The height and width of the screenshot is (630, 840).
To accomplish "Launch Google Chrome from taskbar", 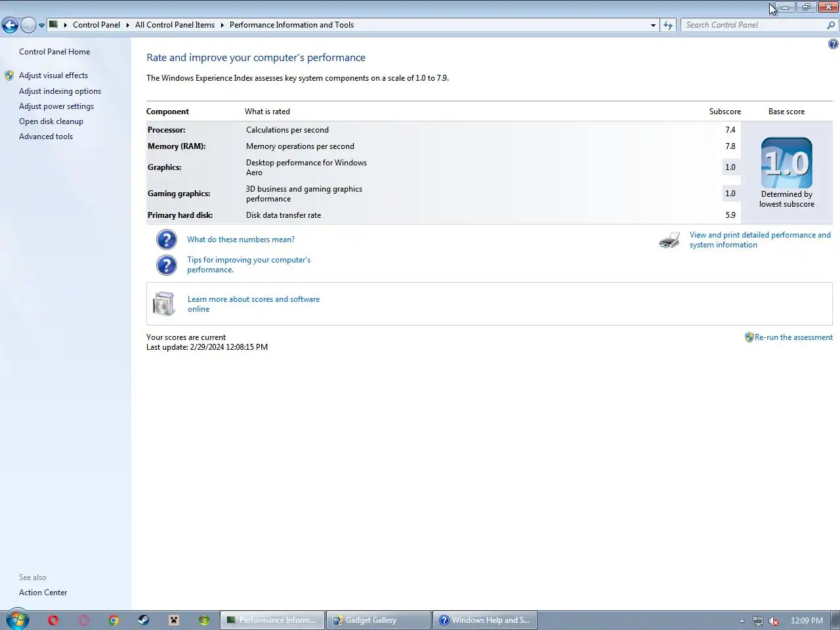I will coord(114,620).
